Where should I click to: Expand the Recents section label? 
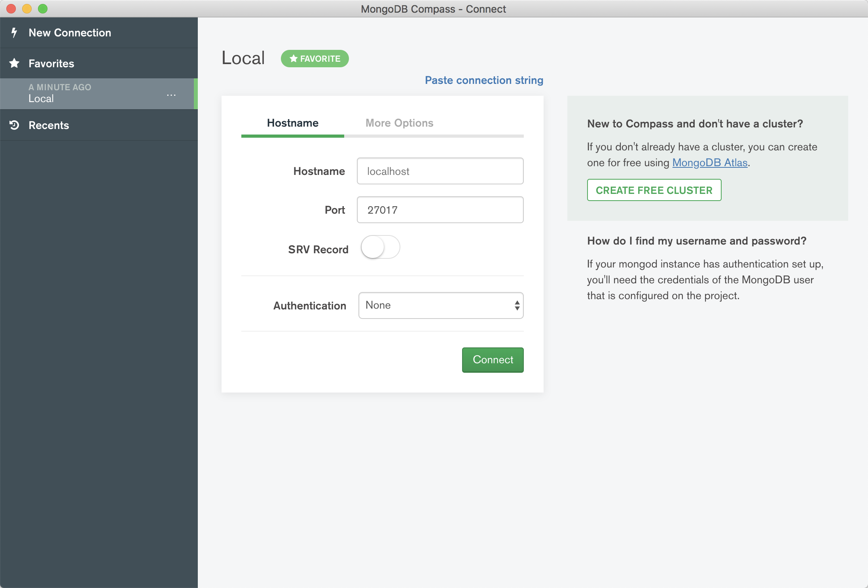pyautogui.click(x=49, y=125)
